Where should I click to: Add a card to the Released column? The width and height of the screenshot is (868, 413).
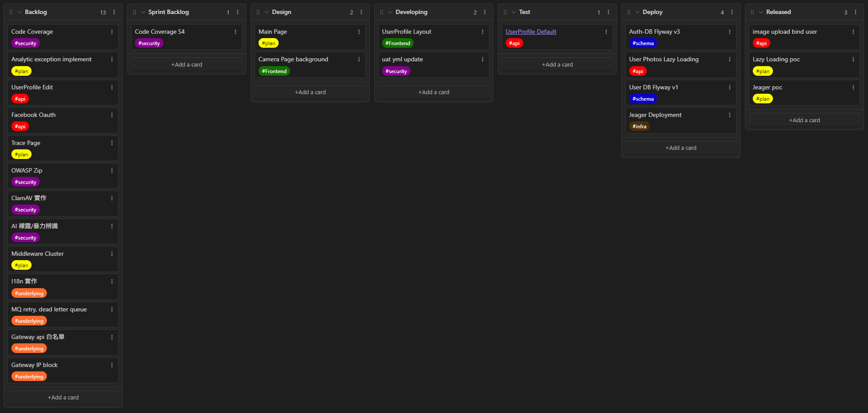coord(804,120)
